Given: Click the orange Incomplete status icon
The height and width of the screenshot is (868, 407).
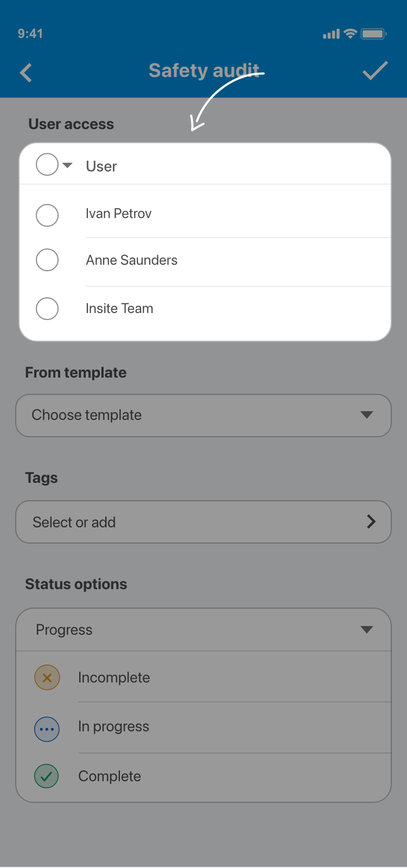Looking at the screenshot, I should pyautogui.click(x=47, y=678).
